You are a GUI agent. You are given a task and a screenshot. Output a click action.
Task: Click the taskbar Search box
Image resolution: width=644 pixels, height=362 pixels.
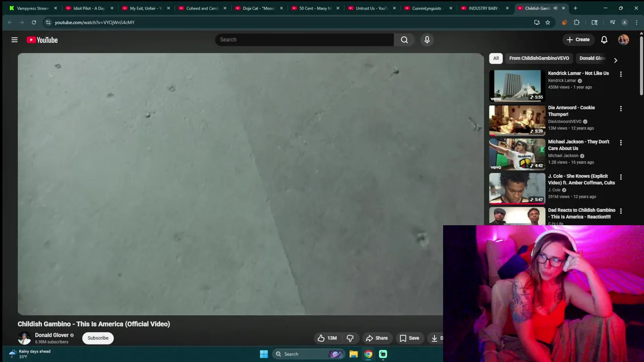pyautogui.click(x=308, y=354)
